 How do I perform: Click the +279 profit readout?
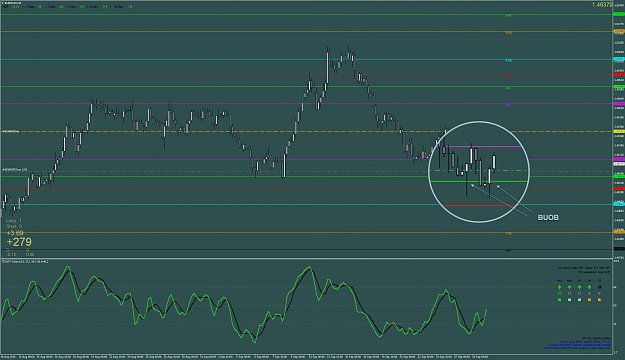(x=19, y=242)
